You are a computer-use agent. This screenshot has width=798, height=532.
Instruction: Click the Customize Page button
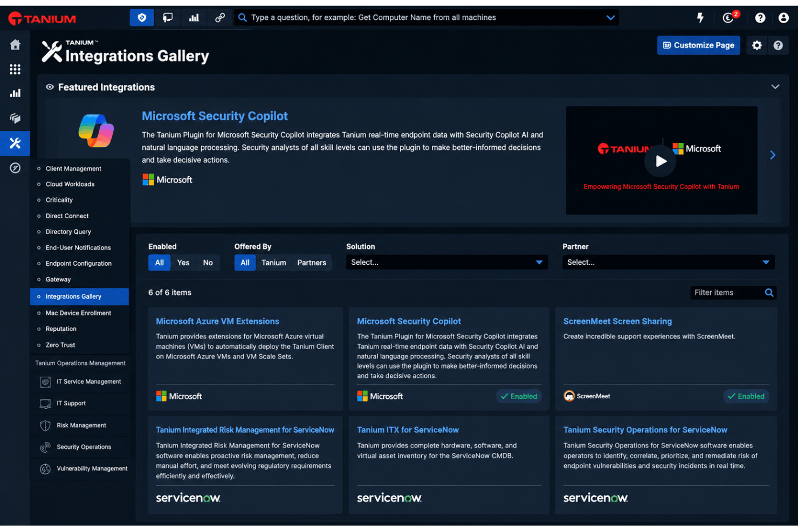click(x=698, y=45)
